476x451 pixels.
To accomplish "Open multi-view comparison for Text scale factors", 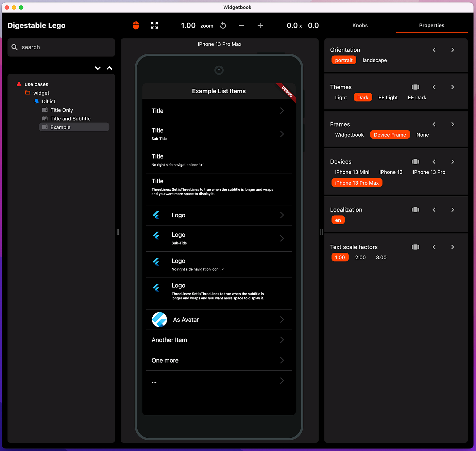I will (x=415, y=247).
